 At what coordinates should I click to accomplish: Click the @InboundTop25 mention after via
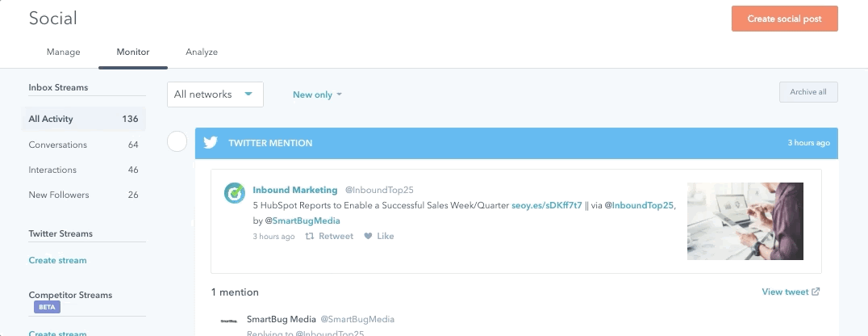click(639, 205)
